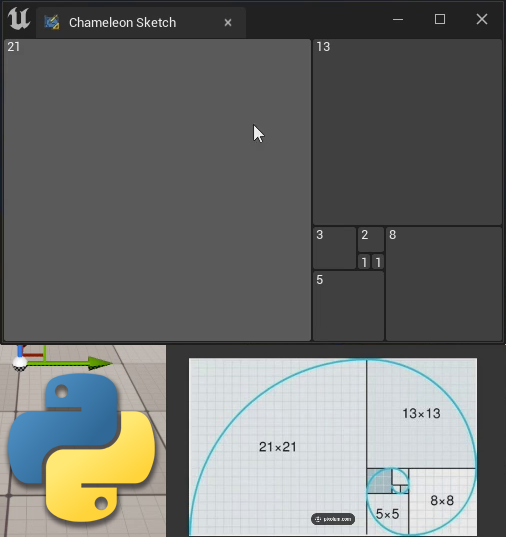Click the green axis arrow gizmo
The height and width of the screenshot is (537, 506).
tap(70, 363)
